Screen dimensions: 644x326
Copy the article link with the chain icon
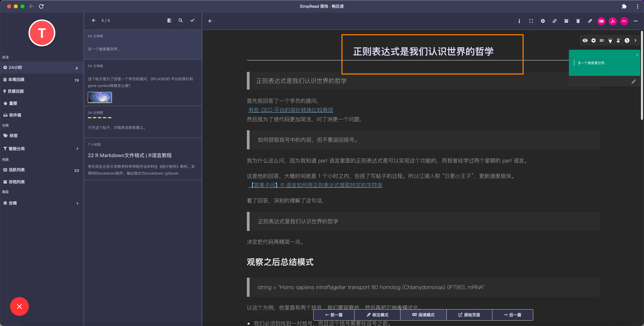[555, 21]
